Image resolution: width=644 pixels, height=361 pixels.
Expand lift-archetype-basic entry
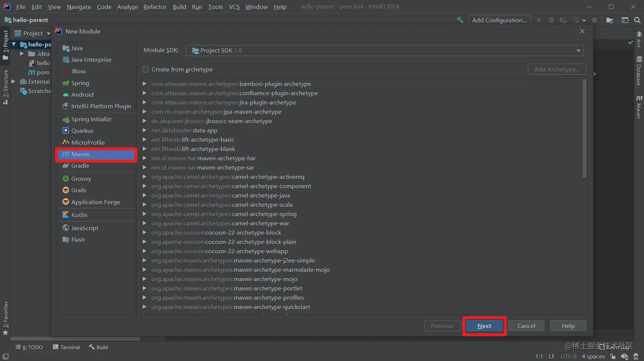(x=145, y=140)
